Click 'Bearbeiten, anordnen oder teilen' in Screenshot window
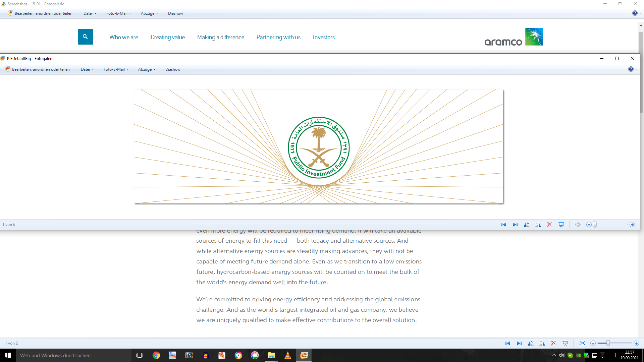The image size is (644, 362). [x=40, y=13]
